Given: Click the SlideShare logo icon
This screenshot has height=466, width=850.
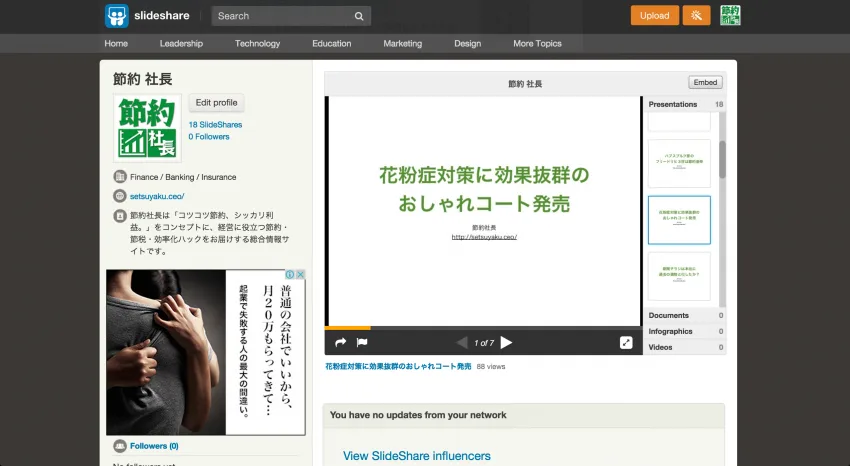Looking at the screenshot, I should coord(117,16).
